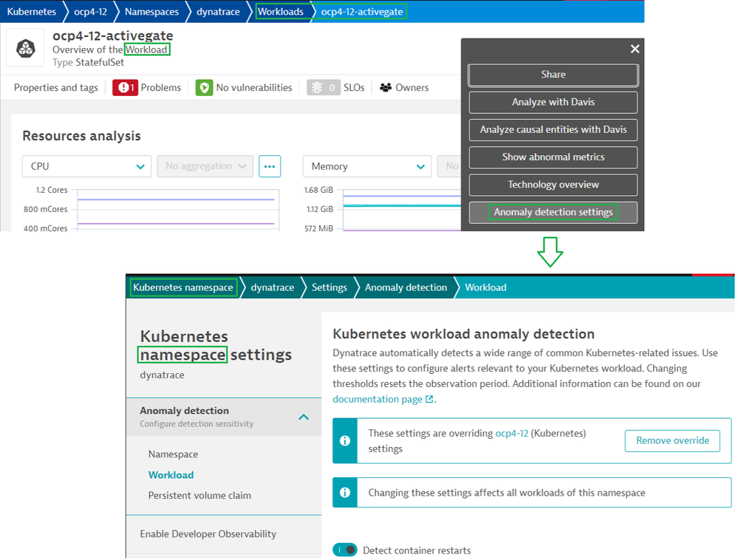The height and width of the screenshot is (560, 738).
Task: Open Properties and tags
Action: tap(56, 87)
